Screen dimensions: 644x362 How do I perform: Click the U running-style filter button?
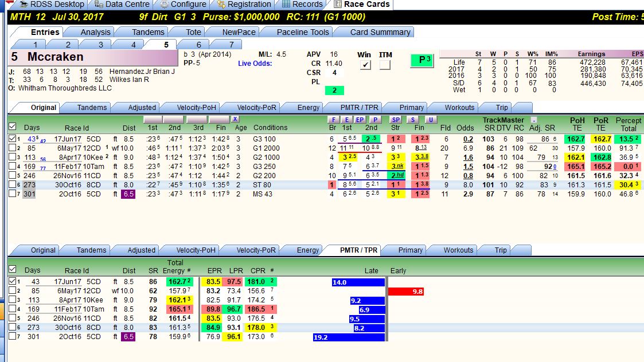coord(431,120)
